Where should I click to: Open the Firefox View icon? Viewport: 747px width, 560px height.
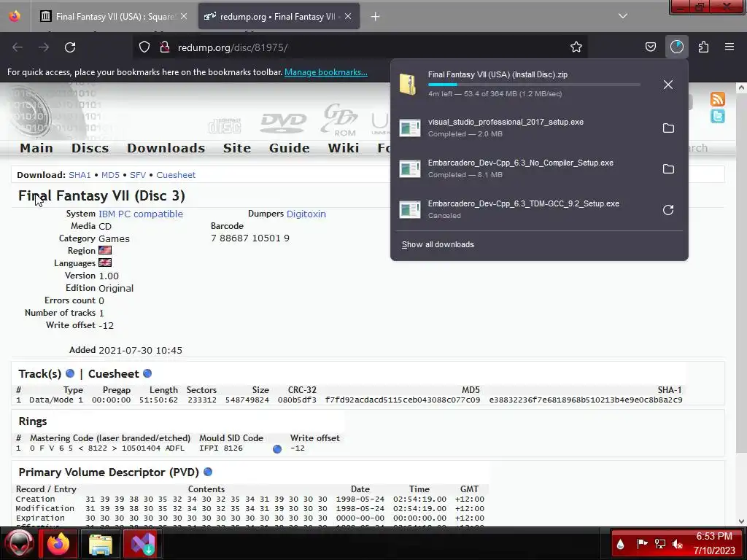(x=15, y=16)
